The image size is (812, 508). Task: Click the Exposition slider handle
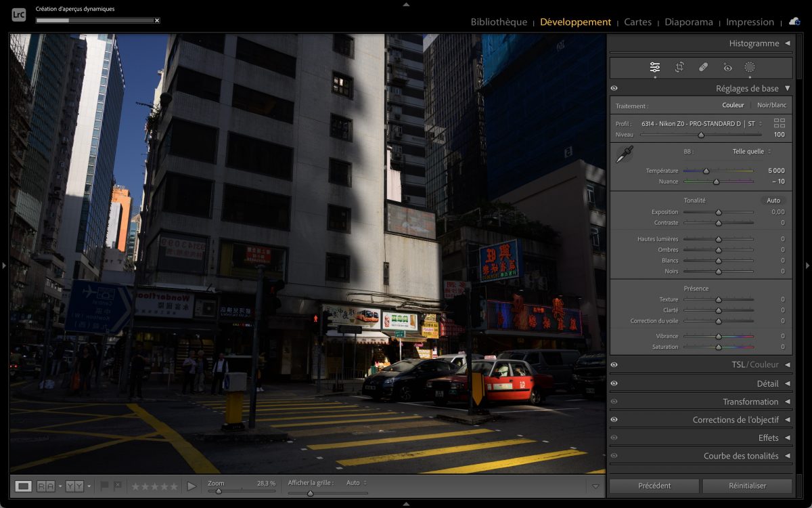pos(719,212)
